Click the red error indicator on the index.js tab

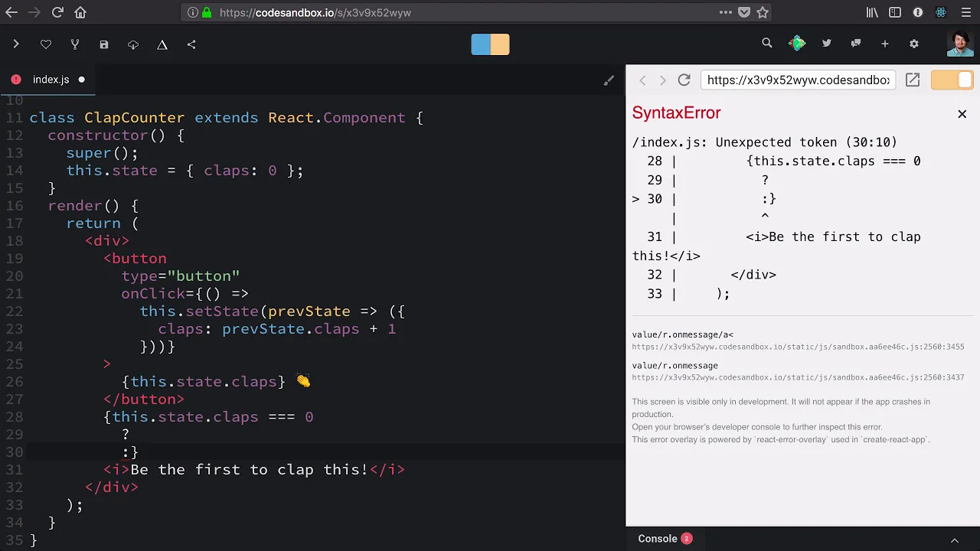(x=16, y=80)
